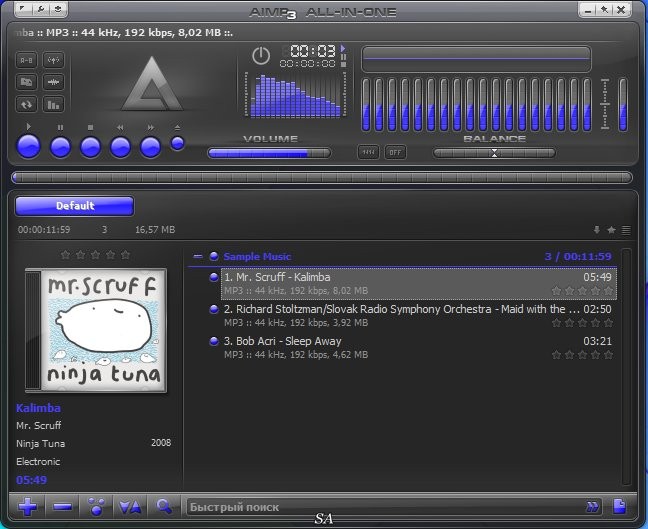The height and width of the screenshot is (529, 648).
Task: Click the blue Kalimba title in info panel
Action: point(38,408)
